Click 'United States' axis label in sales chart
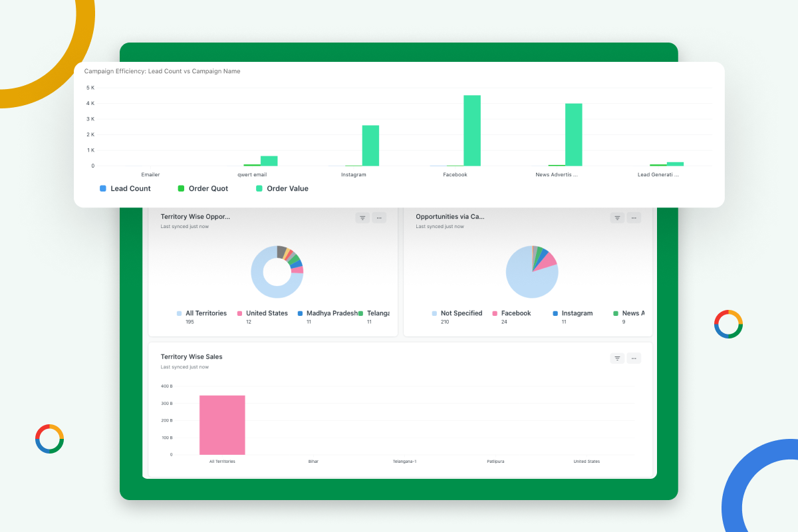This screenshot has width=798, height=532. tap(587, 462)
